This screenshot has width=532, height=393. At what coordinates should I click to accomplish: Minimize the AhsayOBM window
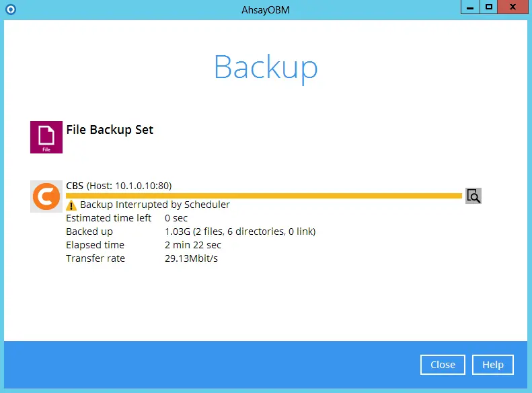coord(470,7)
